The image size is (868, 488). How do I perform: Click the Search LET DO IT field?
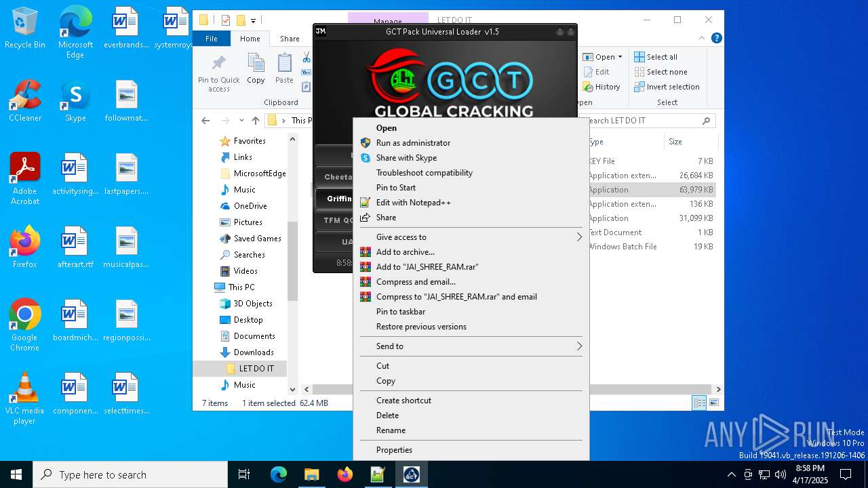tap(648, 121)
